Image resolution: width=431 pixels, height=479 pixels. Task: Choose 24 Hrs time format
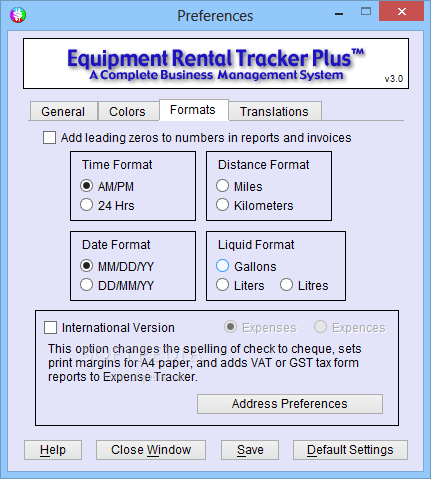(x=86, y=205)
